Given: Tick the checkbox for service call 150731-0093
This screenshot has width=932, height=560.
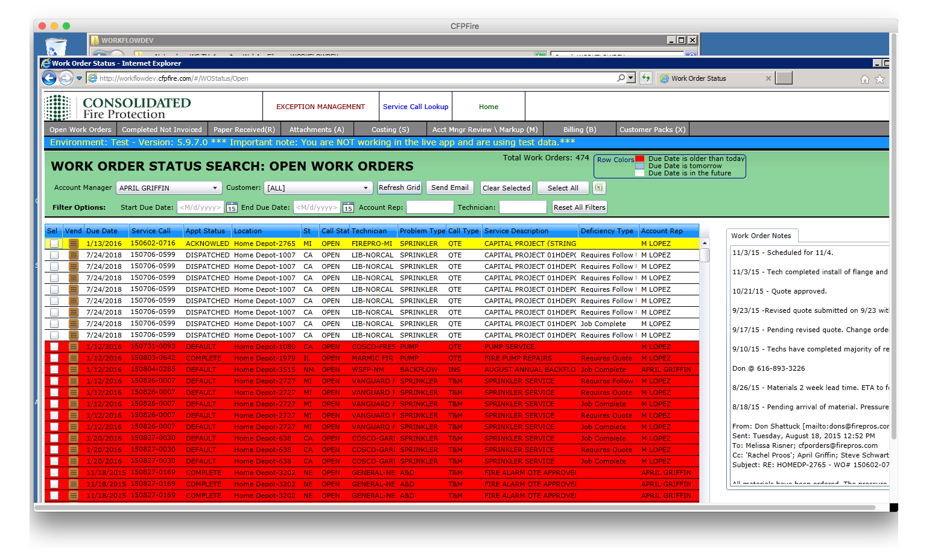Looking at the screenshot, I should tap(54, 347).
